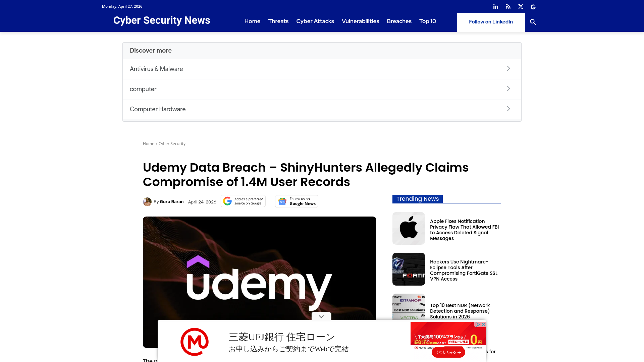Open Nightmare-Eclipse FortiGate article link
Image resolution: width=644 pixels, height=362 pixels.
click(x=464, y=270)
